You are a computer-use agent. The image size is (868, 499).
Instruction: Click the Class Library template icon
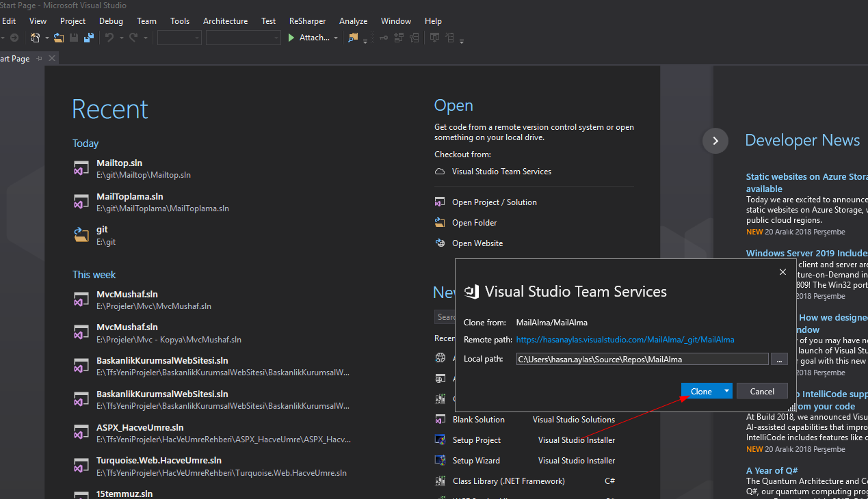440,481
